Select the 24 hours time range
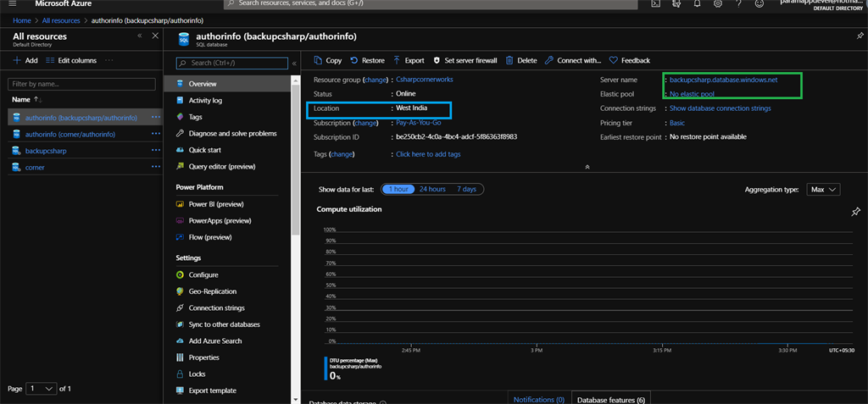Image resolution: width=868 pixels, height=404 pixels. [x=432, y=189]
